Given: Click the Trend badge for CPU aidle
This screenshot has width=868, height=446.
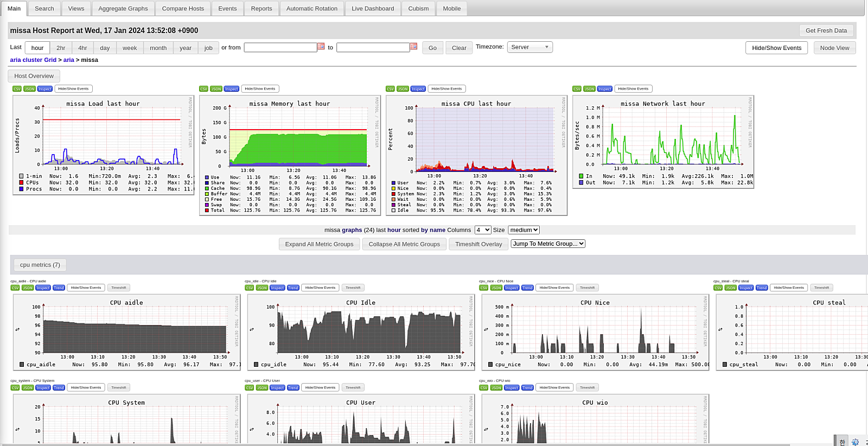Looking at the screenshot, I should coord(59,288).
